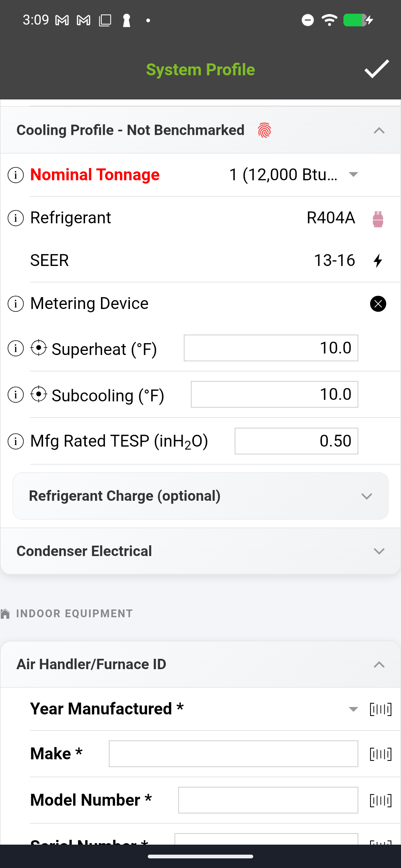
Task: Open the info tooltip for Nominal Tonnage
Action: click(x=15, y=175)
